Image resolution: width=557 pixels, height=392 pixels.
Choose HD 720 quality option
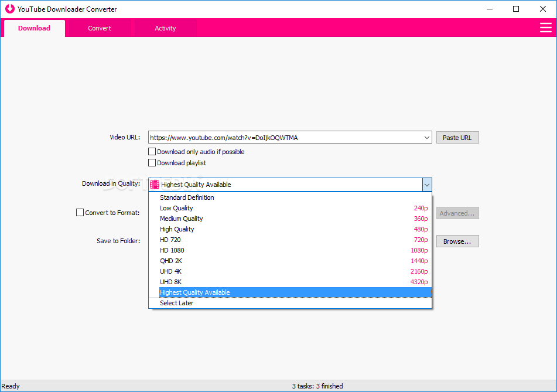coord(290,240)
